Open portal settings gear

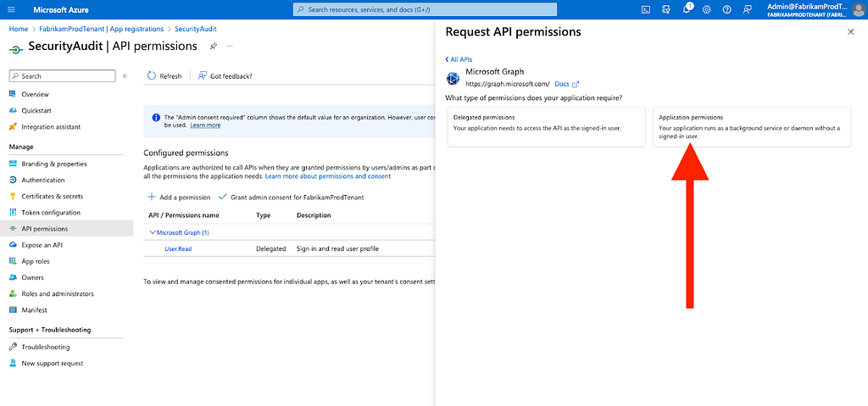coord(707,9)
